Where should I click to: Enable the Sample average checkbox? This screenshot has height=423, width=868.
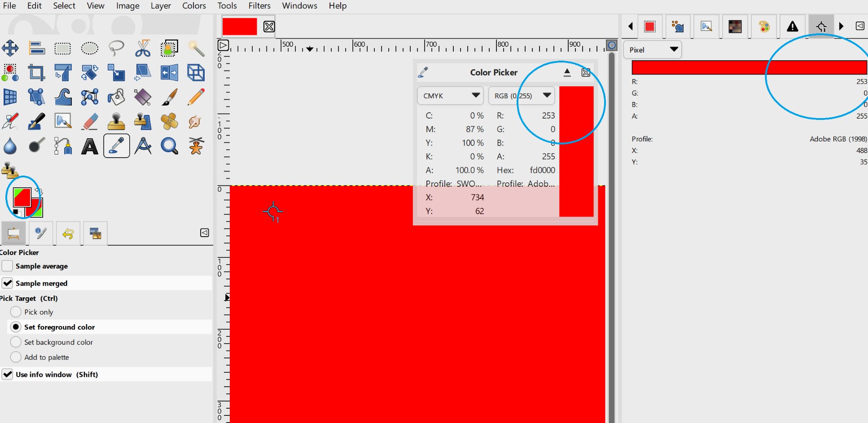(7, 266)
